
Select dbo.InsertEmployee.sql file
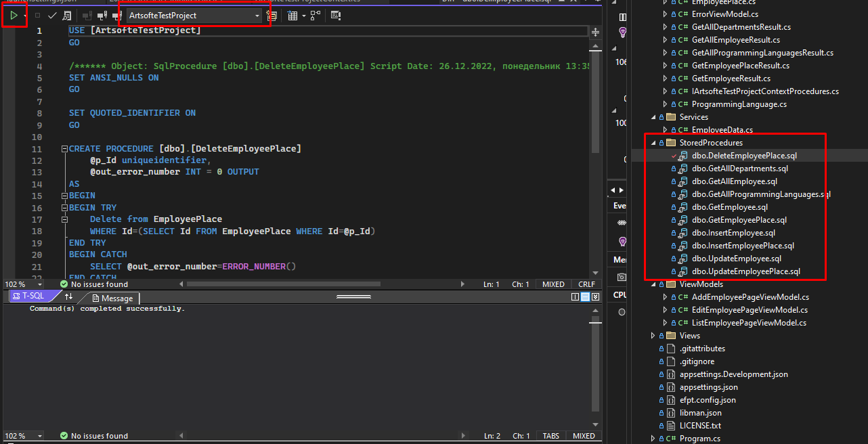pos(734,233)
